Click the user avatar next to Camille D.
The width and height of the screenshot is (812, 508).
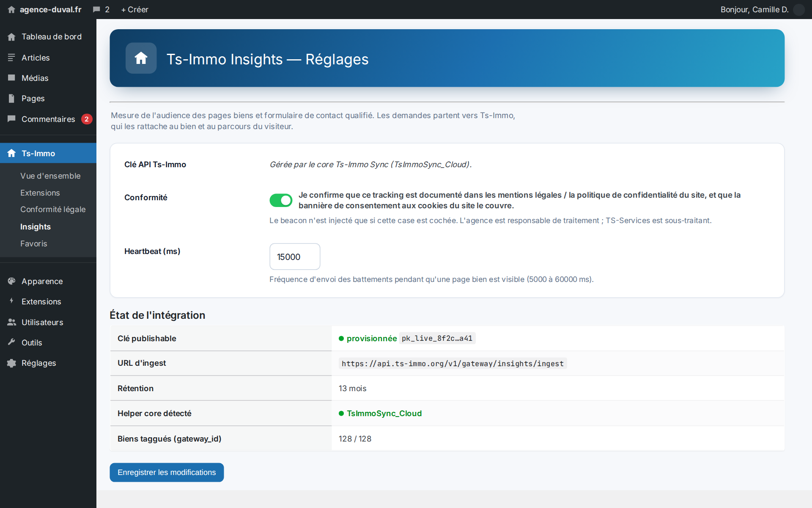[x=798, y=9]
